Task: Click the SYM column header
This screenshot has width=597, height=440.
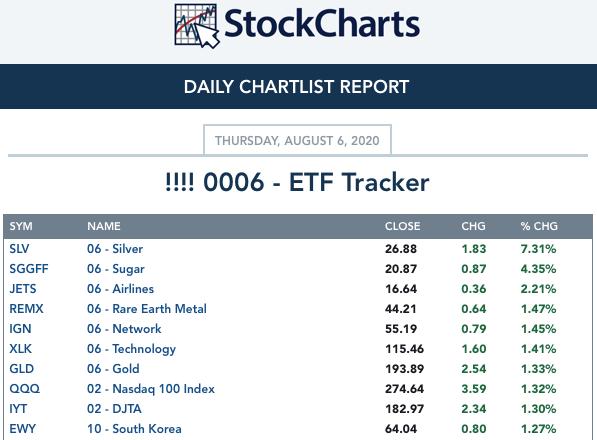Action: click(x=21, y=226)
